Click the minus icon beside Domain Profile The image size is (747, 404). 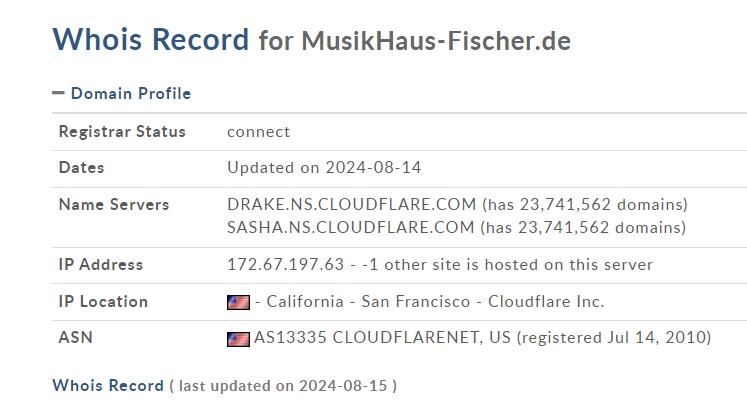pos(58,93)
